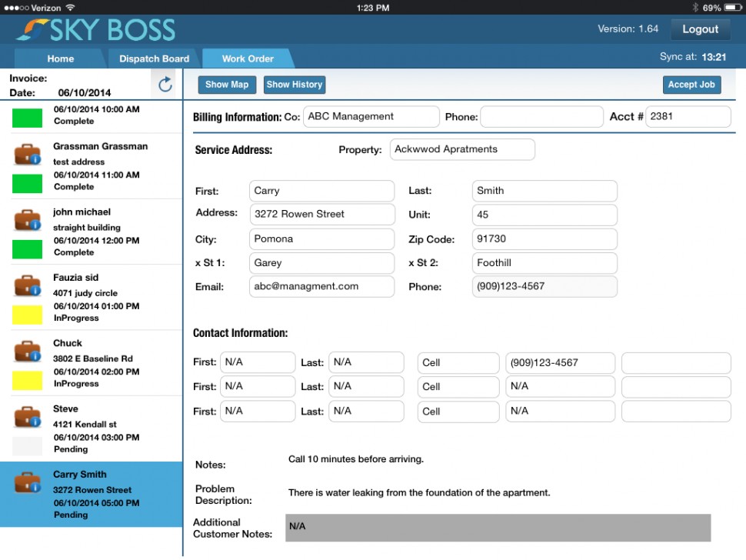Click the Address field 3272 Rowen Street
The image size is (746, 560).
[322, 214]
